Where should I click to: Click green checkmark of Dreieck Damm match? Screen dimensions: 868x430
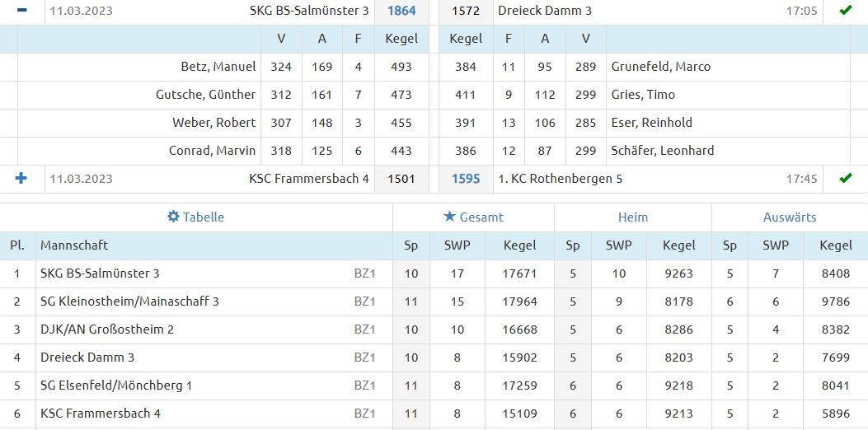845,10
